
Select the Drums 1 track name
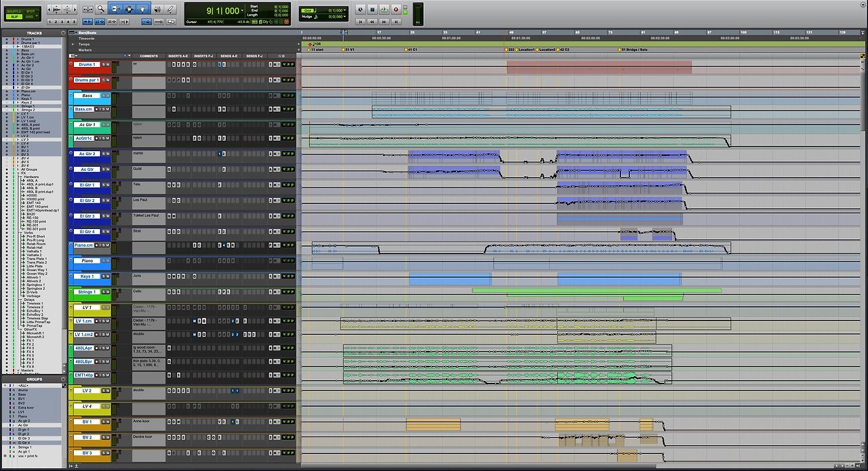point(87,64)
